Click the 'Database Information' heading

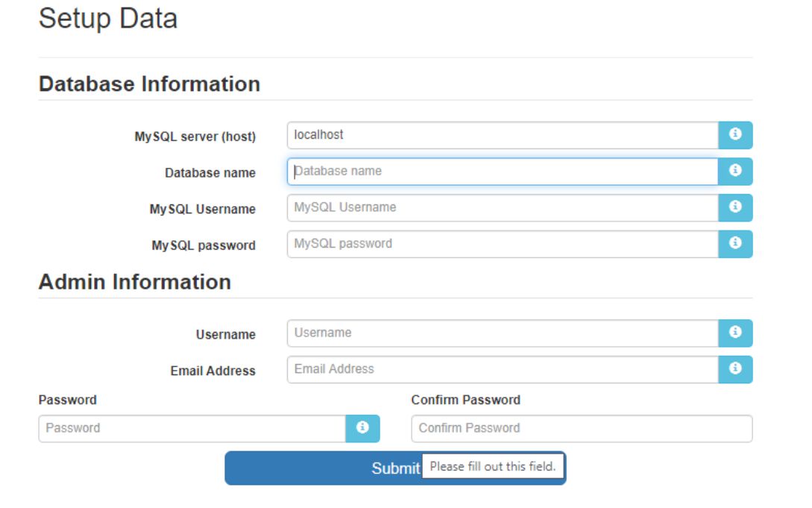coord(150,84)
